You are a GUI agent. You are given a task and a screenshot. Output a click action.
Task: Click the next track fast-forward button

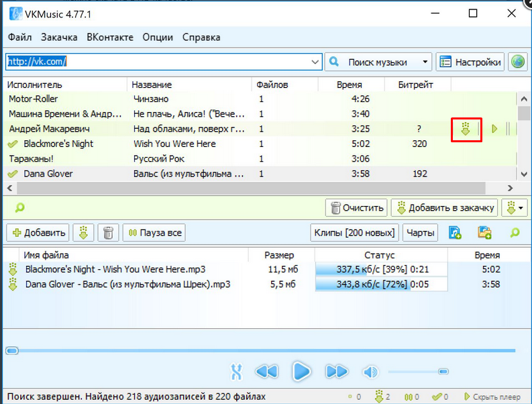[336, 372]
